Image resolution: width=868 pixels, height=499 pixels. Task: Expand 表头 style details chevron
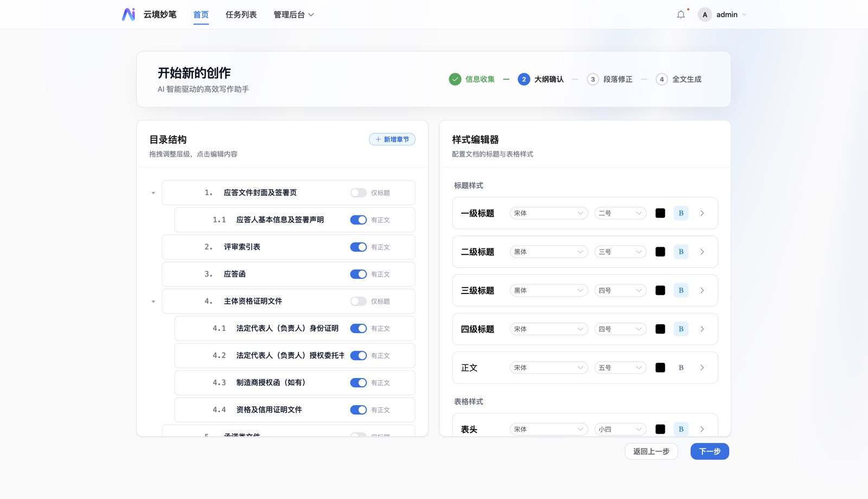coord(702,429)
